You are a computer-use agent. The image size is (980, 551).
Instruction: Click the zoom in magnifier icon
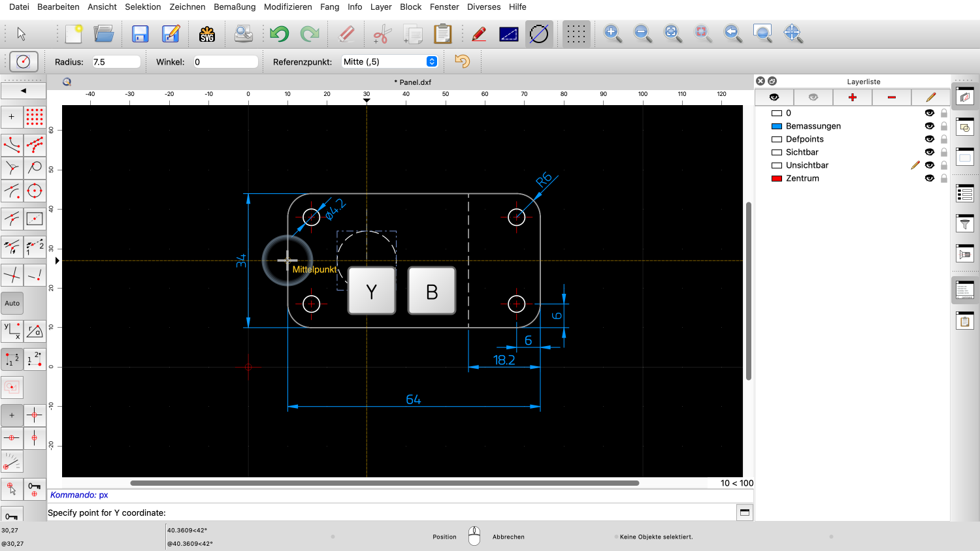click(x=612, y=33)
